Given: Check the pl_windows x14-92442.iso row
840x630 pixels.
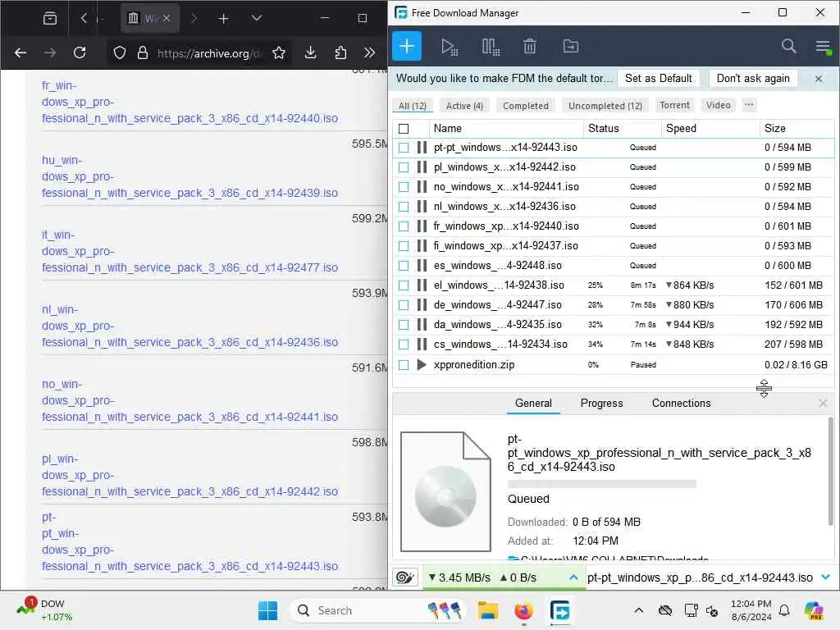Looking at the screenshot, I should pos(404,167).
